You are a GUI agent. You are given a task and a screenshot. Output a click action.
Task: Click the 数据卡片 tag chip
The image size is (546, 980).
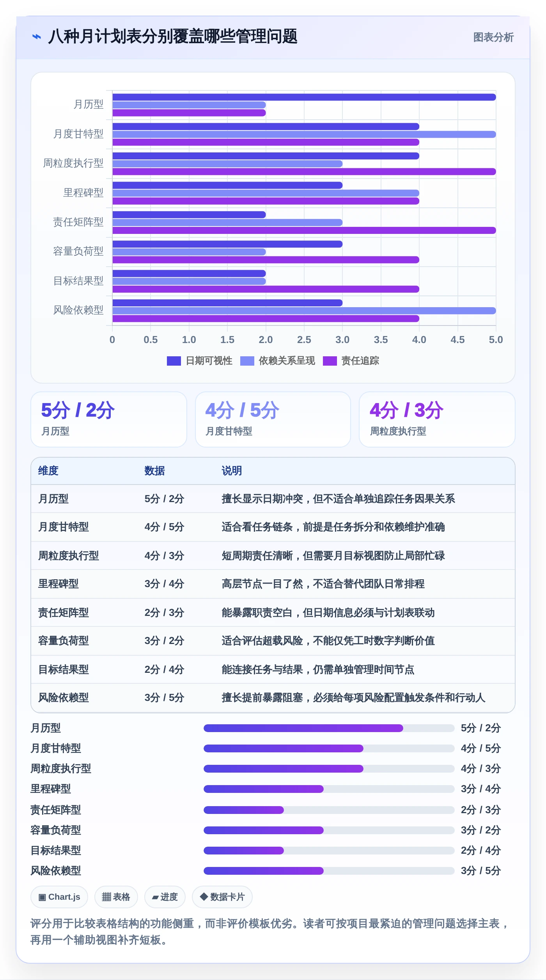[222, 897]
